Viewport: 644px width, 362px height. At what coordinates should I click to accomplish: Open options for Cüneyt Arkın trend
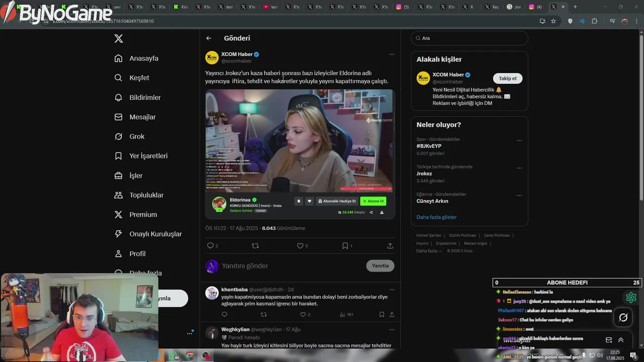519,196
